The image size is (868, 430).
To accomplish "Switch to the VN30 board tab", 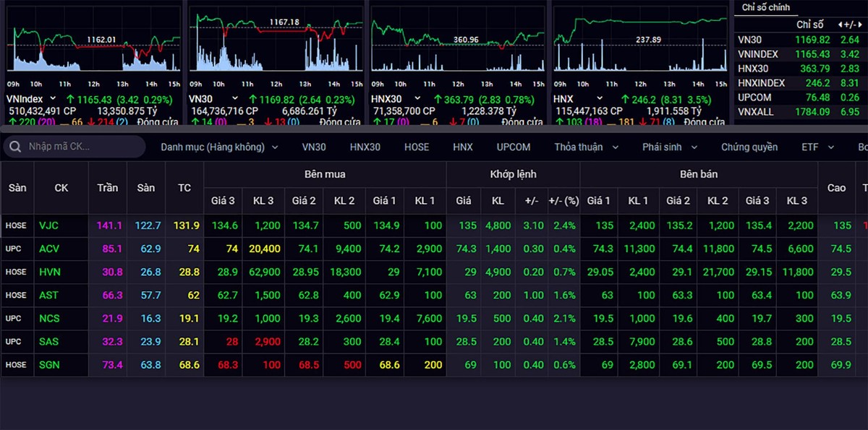I will 314,147.
